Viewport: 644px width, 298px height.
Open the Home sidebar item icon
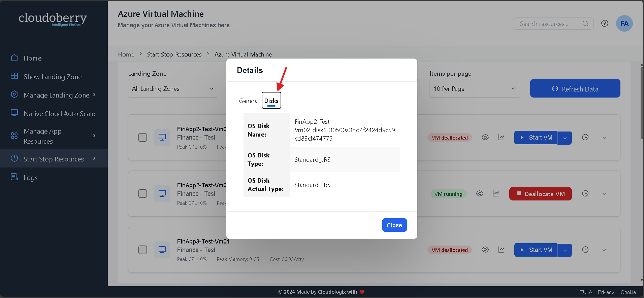(x=14, y=58)
